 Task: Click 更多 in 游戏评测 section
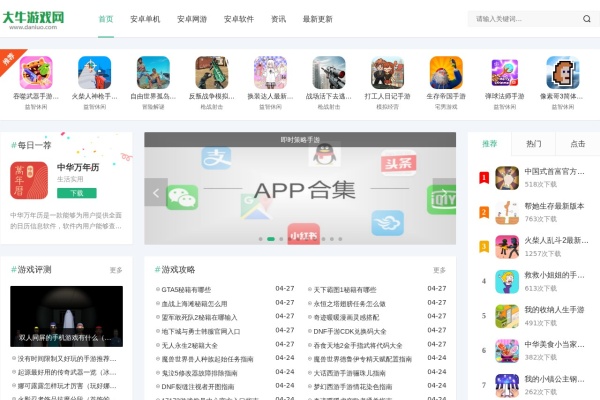116,270
